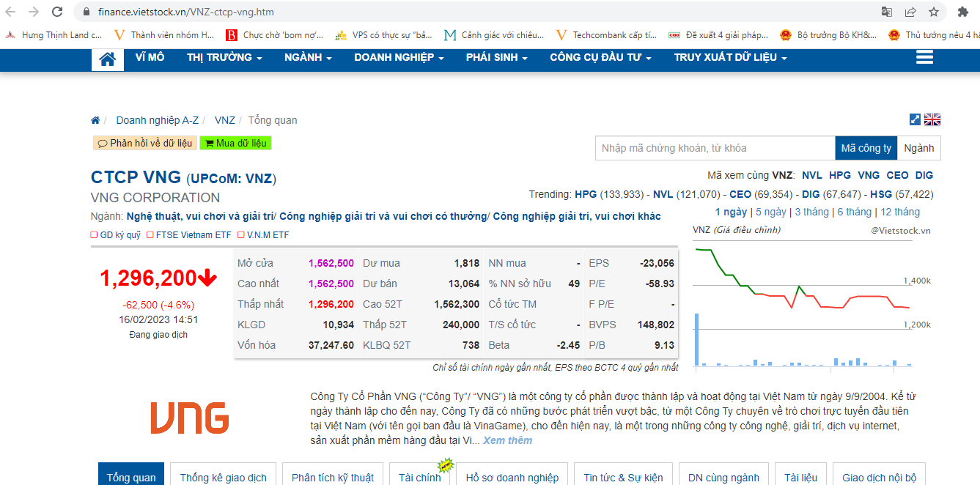Screen dimensions: 980x485
Task: Click the browser forward arrow
Action: tap(34, 12)
